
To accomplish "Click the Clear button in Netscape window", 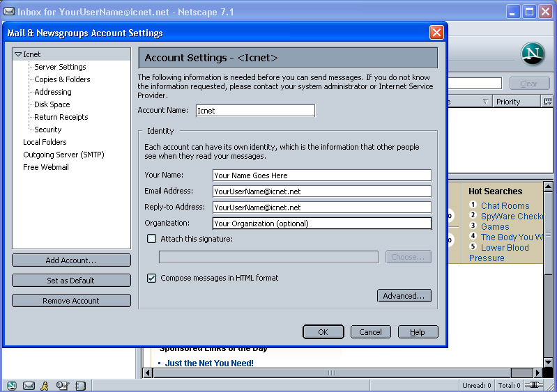I will pyautogui.click(x=529, y=84).
